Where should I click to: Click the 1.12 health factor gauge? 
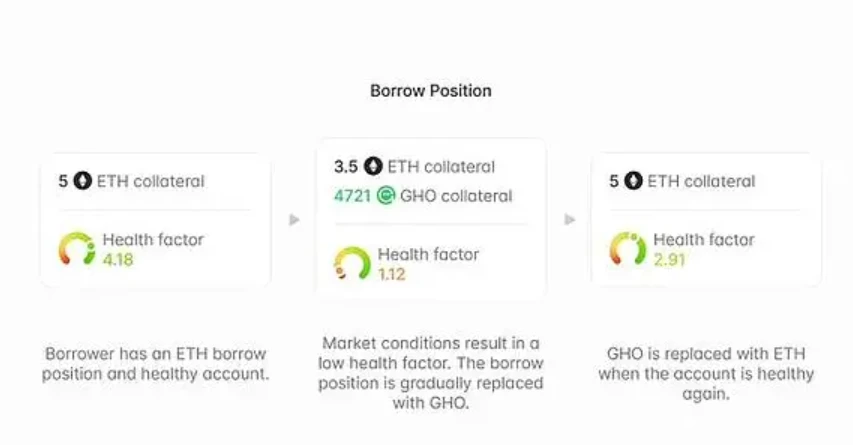point(352,264)
